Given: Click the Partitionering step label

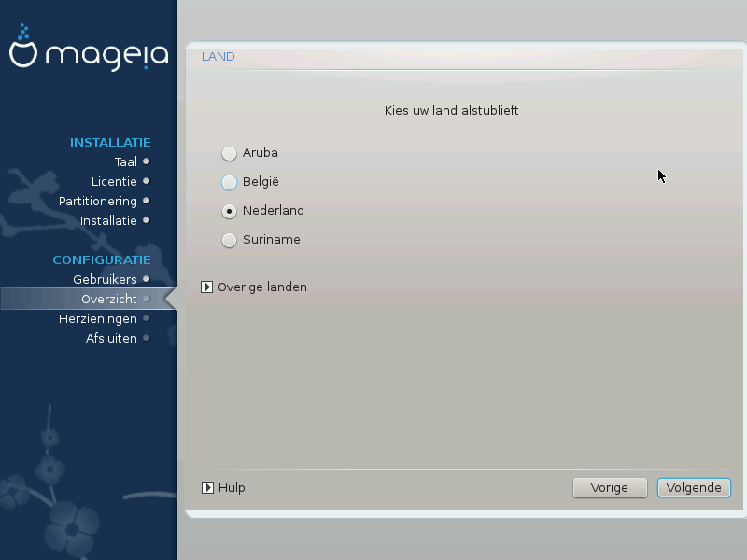Looking at the screenshot, I should click(x=98, y=202).
